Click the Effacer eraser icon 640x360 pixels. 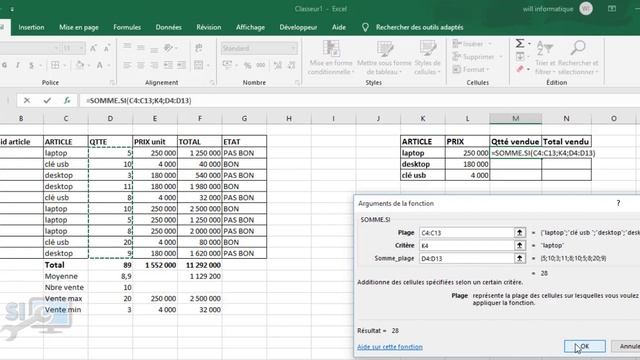click(x=520, y=69)
